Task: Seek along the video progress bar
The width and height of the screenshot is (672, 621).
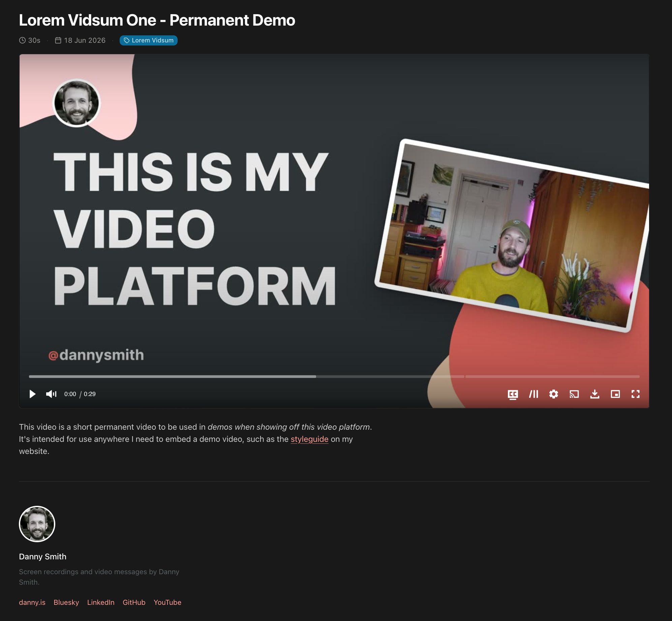Action: 334,377
